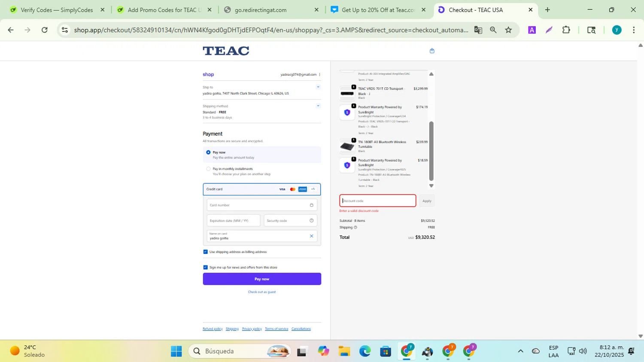Click the browser address bar URL

click(x=271, y=30)
